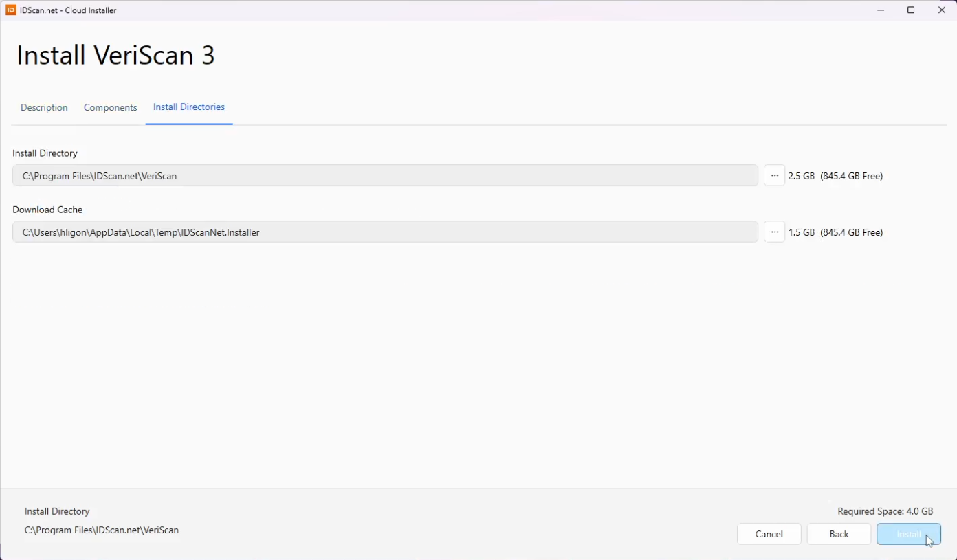Click the footer path 'C:\Program Files\IDScan.net\VeriScan'
The height and width of the screenshot is (560, 957).
(x=102, y=530)
